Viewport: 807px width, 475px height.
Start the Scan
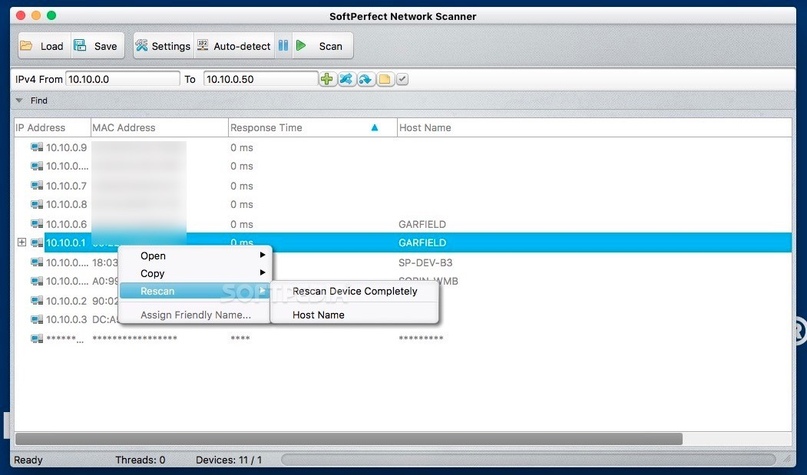pyautogui.click(x=323, y=46)
